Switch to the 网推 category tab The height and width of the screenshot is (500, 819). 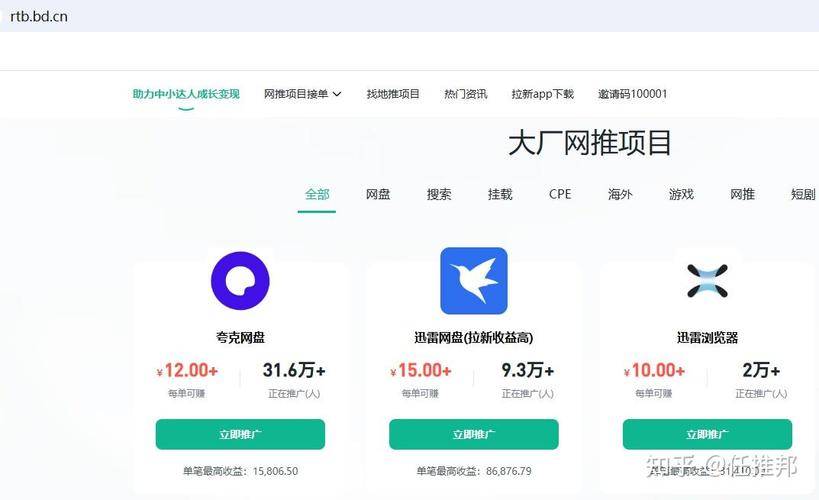coord(742,194)
